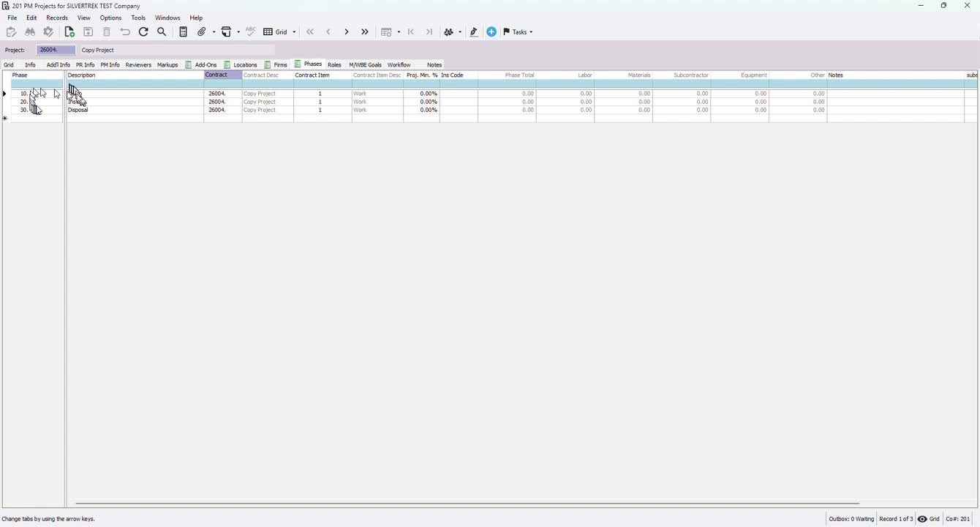980x527 pixels.
Task: Switch to the Reviewers tab
Action: tap(138, 65)
